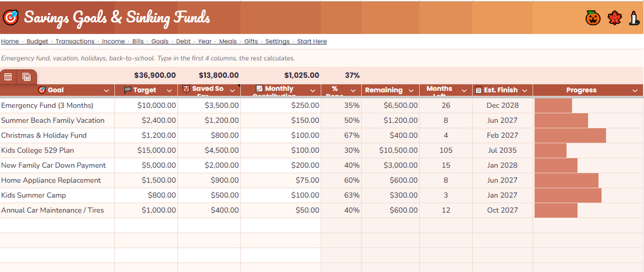Screen dimensions: 644x272
Task: Click the bullseye target icon beside the title
Action: pyautogui.click(x=11, y=18)
